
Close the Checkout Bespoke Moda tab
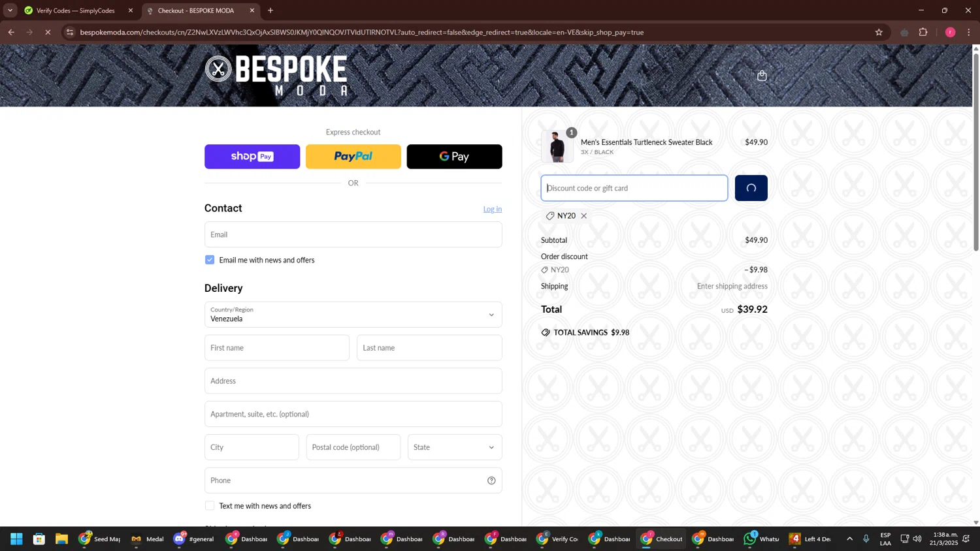[252, 10]
